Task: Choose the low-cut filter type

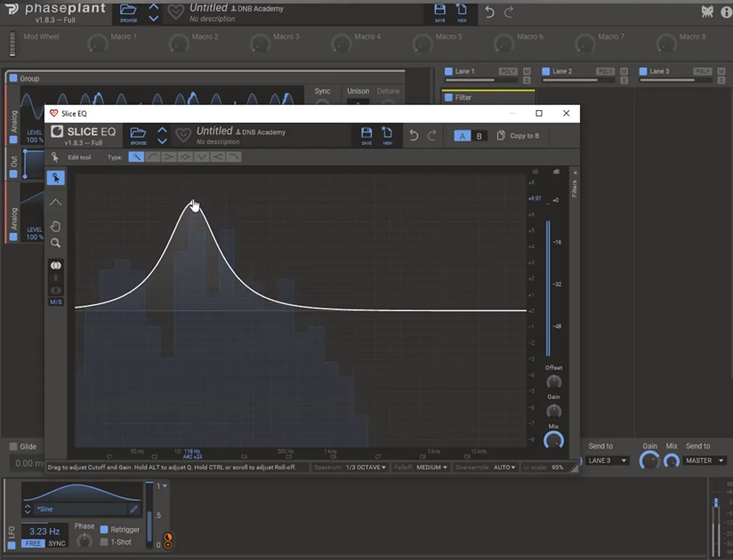Action: pyautogui.click(x=152, y=157)
